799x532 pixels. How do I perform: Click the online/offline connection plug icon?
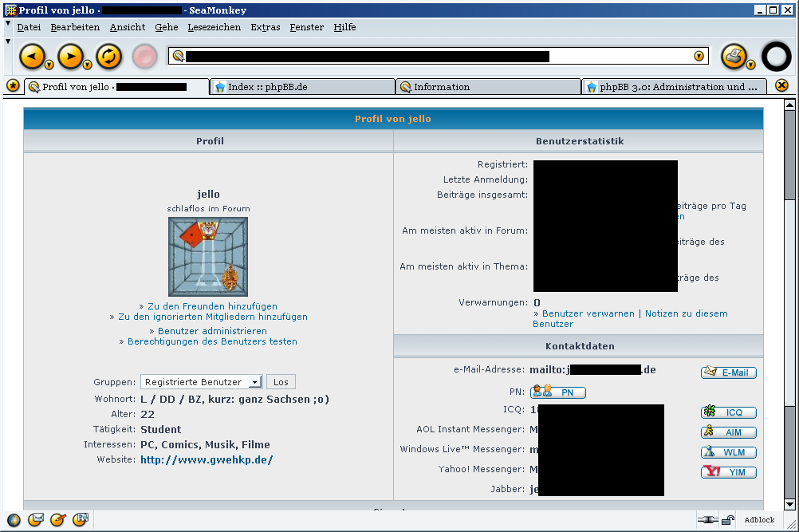tap(708, 520)
